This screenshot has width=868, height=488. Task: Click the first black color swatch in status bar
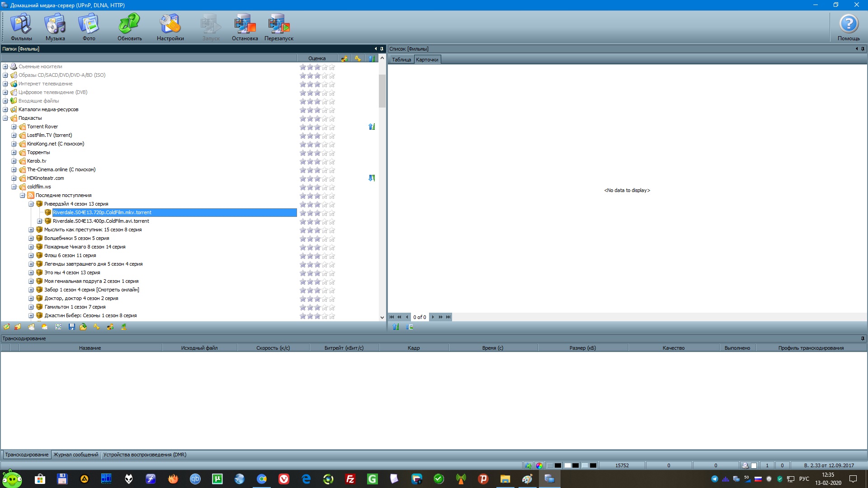(x=558, y=465)
